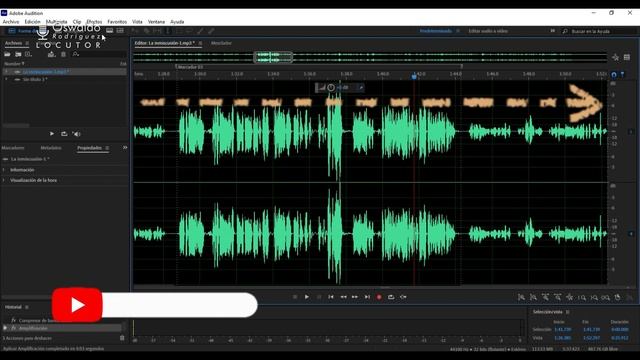Click zoom to selection icon
The width and height of the screenshot is (640, 360).
606,298
